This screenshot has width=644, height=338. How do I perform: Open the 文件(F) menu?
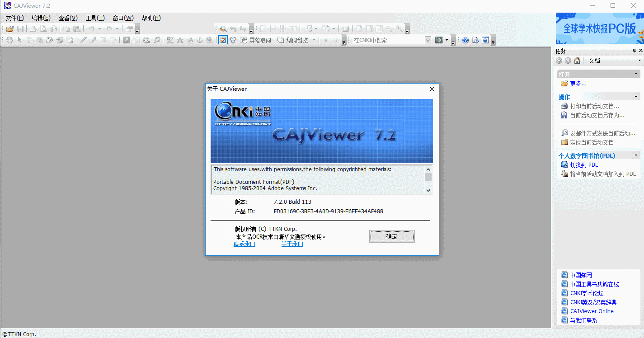[14, 18]
